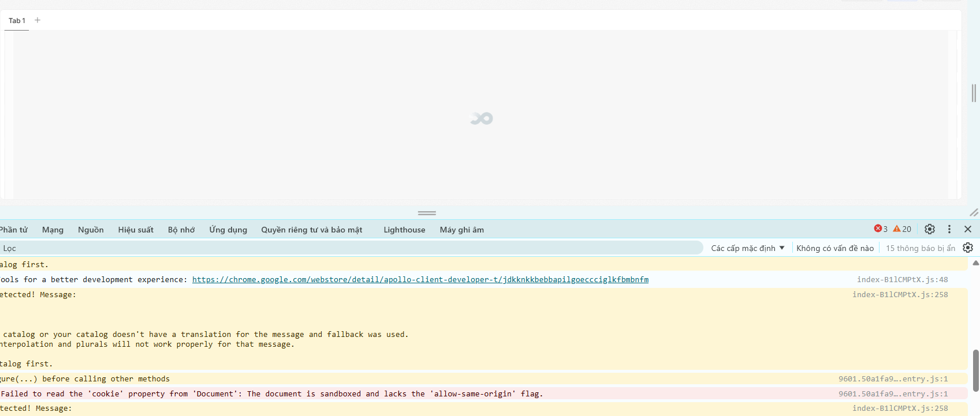Select 'plurals will not work properly' message line
The width and height of the screenshot is (980, 416).
(147, 344)
